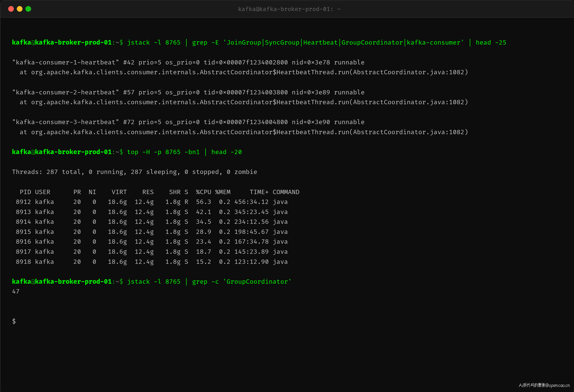Click PID 8917 in the top output
Screen dimensions: 574x392
pos(23,252)
